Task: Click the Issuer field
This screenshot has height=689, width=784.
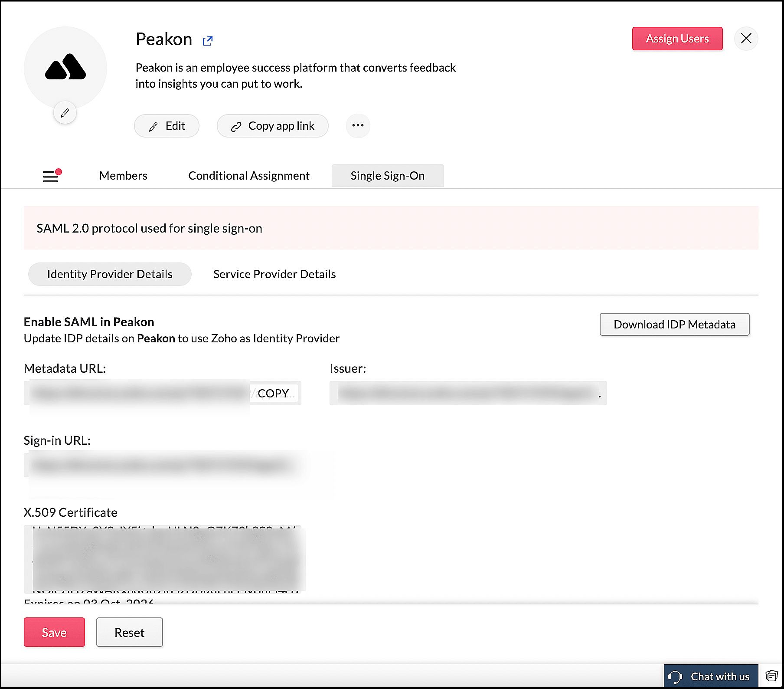Action: tap(468, 393)
